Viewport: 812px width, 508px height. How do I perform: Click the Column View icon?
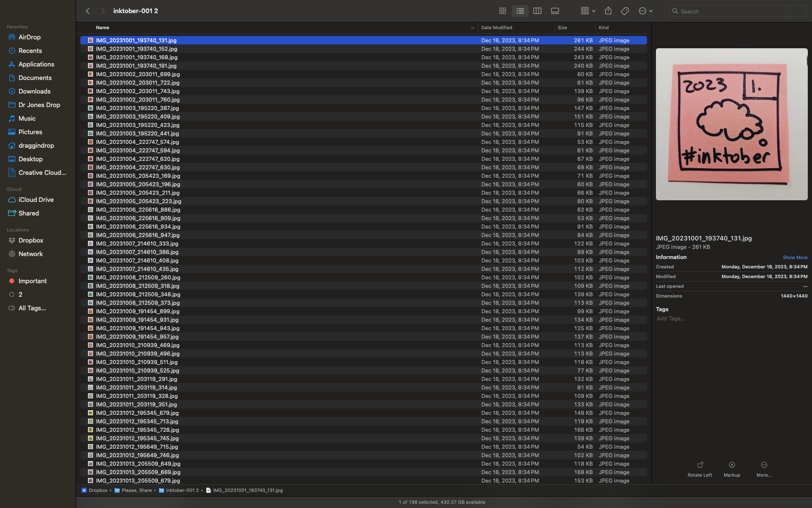(537, 11)
